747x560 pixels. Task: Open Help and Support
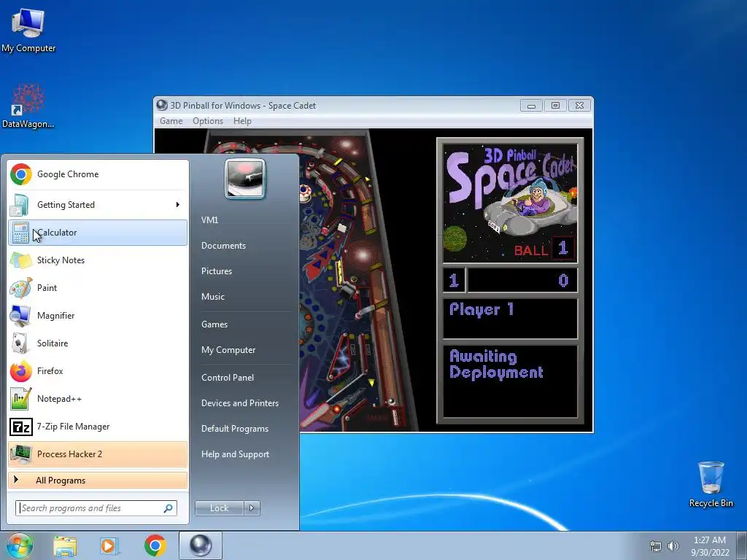tap(235, 454)
